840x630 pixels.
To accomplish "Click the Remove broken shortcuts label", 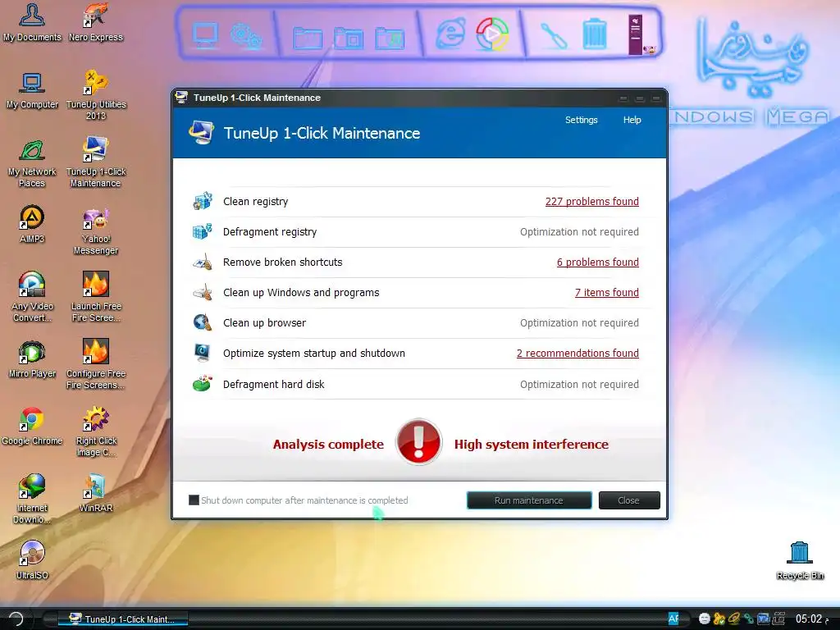I will 283,262.
